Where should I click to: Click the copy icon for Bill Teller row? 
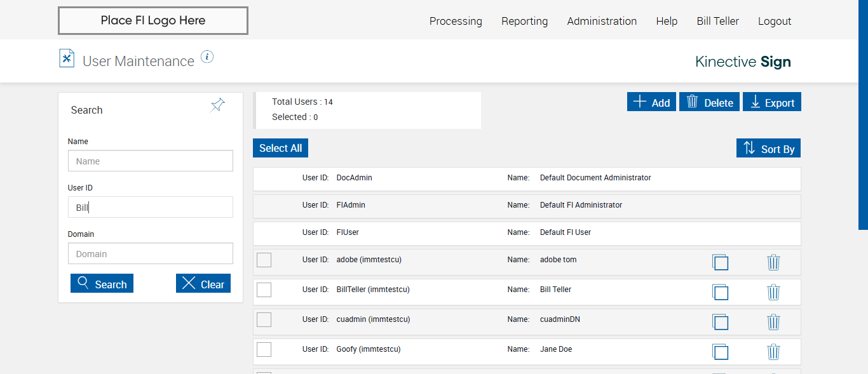pos(720,292)
